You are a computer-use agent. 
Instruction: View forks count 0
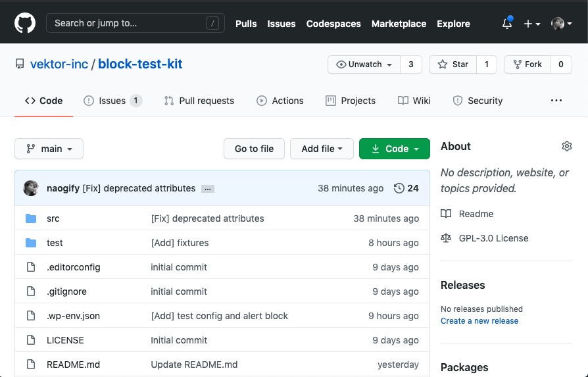561,64
